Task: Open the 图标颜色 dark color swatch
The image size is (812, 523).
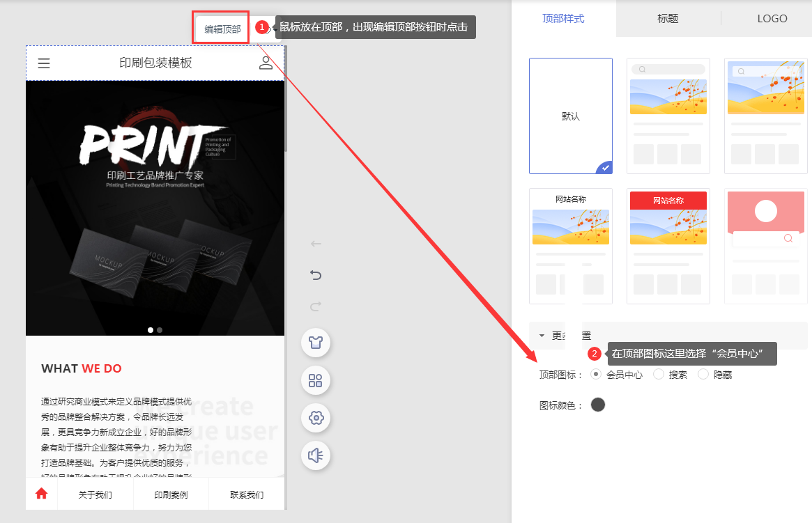Action: click(598, 405)
